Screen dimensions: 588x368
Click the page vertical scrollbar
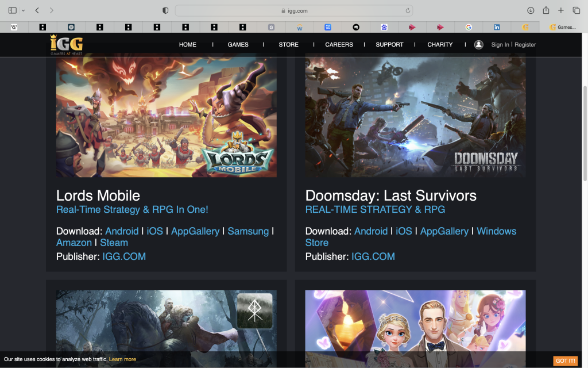click(x=585, y=133)
